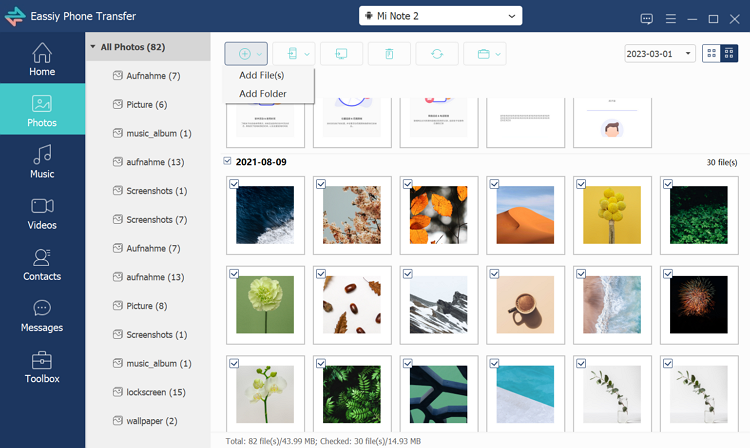This screenshot has width=750, height=448.
Task: Uncheck the desert dune photo checkbox
Action: coord(495,184)
